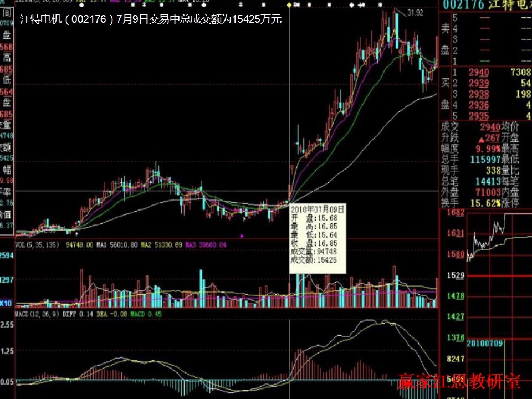
Task: Click the 2010年07月09日 data tooltip
Action: point(318,238)
